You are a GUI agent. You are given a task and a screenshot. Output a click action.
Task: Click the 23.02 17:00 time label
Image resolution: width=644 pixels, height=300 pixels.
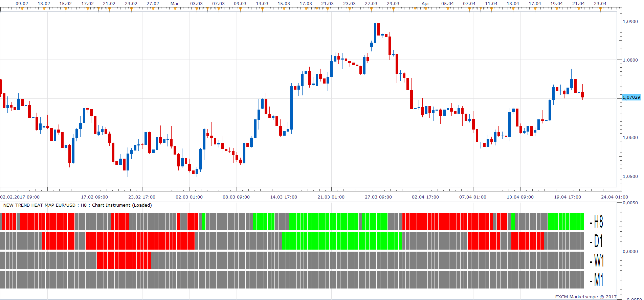point(142,197)
